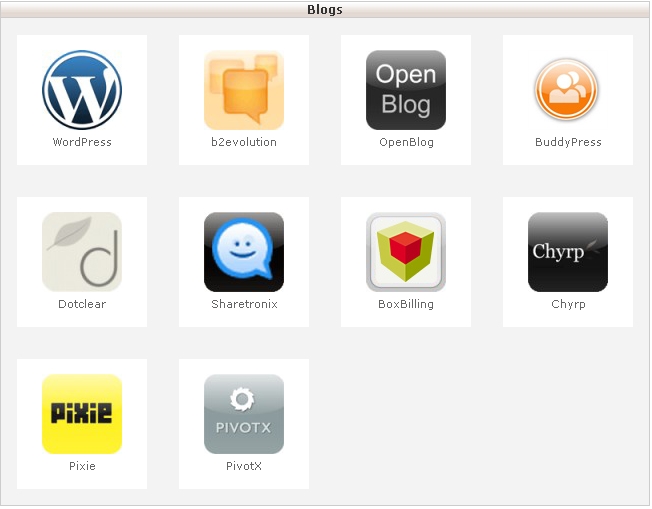This screenshot has height=509, width=652.
Task: Choose the BuddyPress orange circle icon
Action: tap(568, 90)
